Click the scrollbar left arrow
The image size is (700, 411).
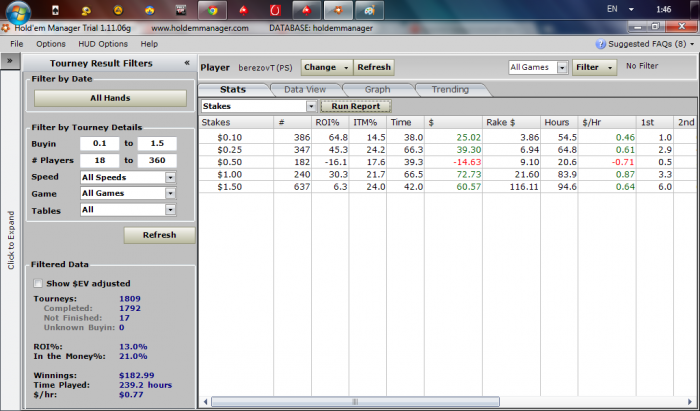(x=205, y=402)
